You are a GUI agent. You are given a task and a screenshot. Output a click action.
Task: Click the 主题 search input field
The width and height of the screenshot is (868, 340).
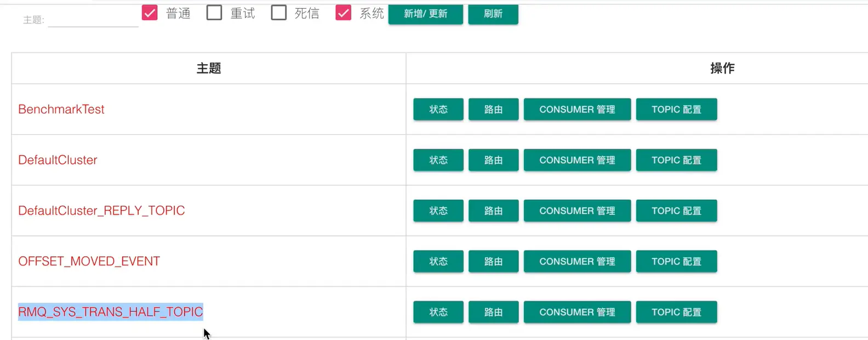[x=93, y=20]
